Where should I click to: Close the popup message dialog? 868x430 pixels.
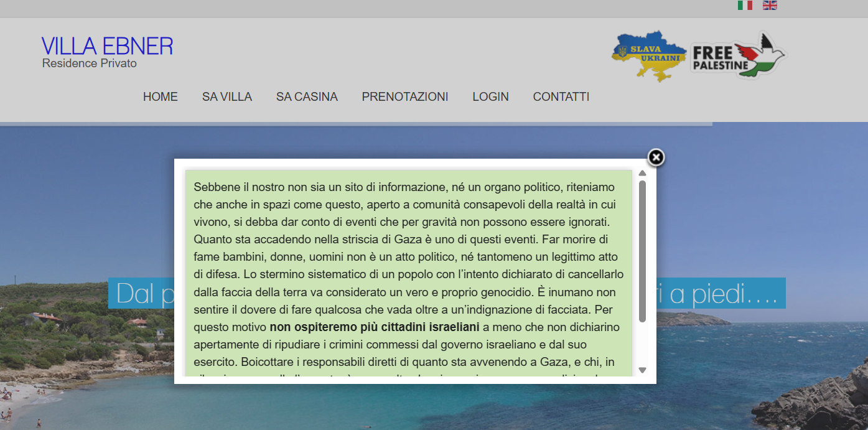[656, 157]
